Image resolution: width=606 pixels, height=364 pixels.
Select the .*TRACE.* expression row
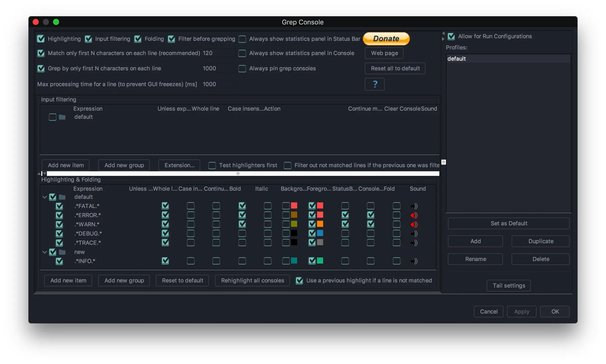(x=88, y=243)
